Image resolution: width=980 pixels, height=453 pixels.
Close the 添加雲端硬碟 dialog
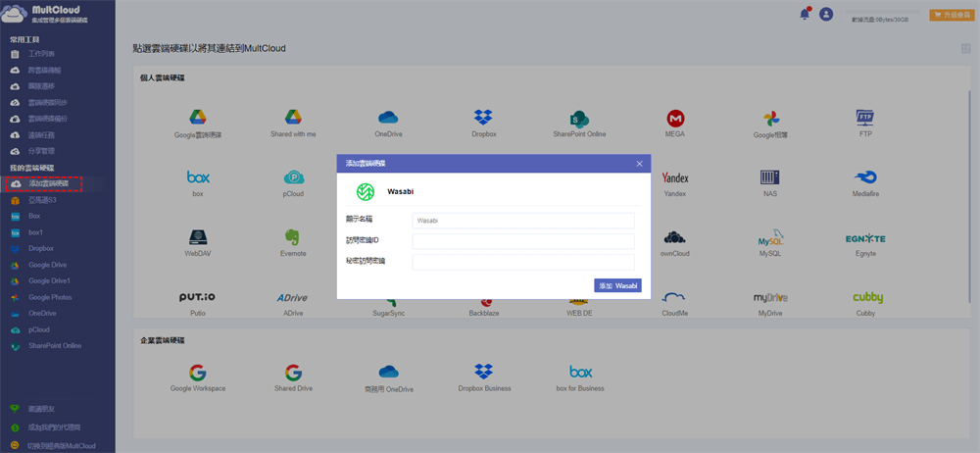(639, 164)
